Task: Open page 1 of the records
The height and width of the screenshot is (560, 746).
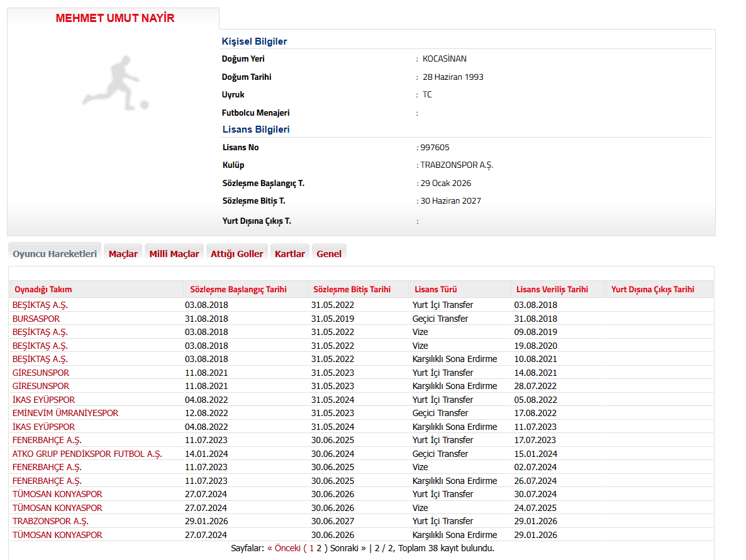Action: pyautogui.click(x=311, y=548)
